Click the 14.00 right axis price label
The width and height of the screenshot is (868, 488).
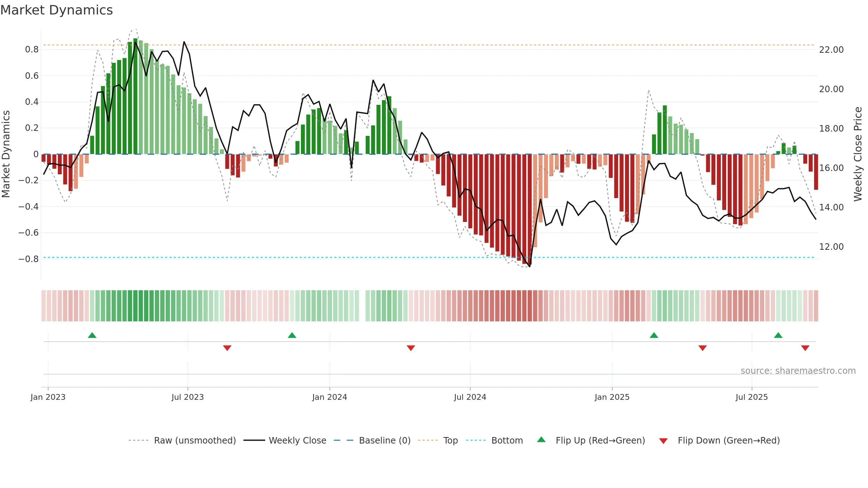click(x=831, y=207)
